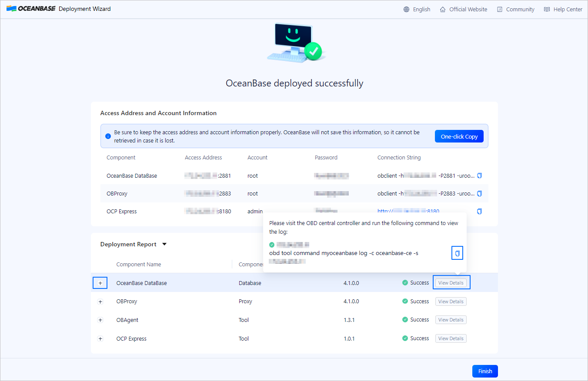Click green check icon in log popup
This screenshot has height=381, width=588.
pos(272,245)
